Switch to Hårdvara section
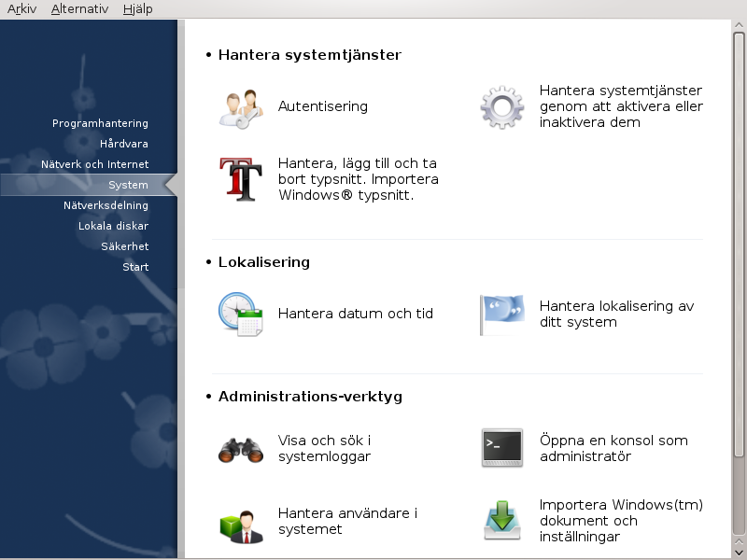The width and height of the screenshot is (747, 560). pyautogui.click(x=124, y=144)
